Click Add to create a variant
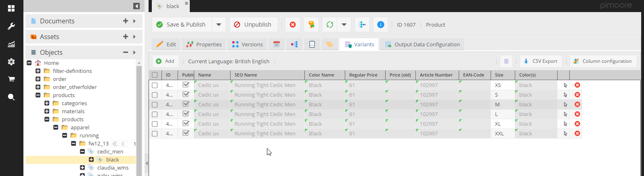The width and height of the screenshot is (644, 176). click(165, 61)
